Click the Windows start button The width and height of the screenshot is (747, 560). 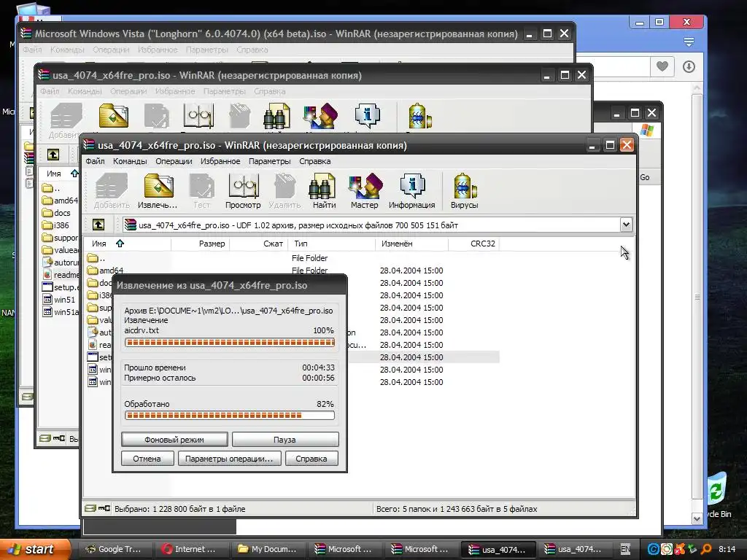(x=34, y=549)
